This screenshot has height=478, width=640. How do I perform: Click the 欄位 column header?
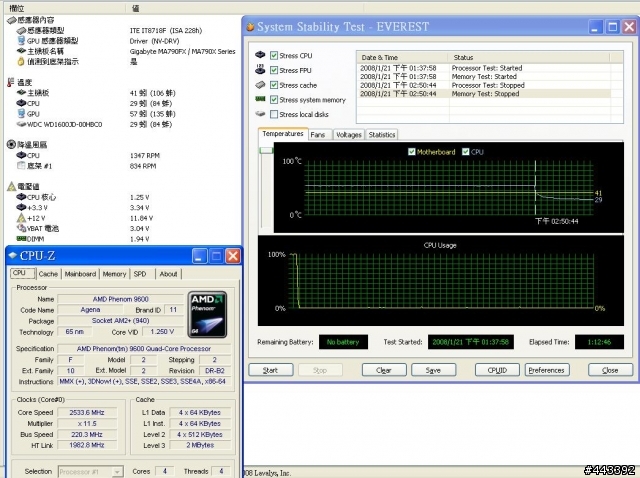pyautogui.click(x=65, y=8)
